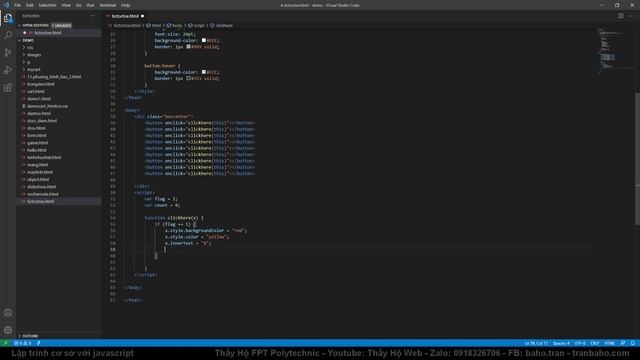
Task: Click the VS Code logo icon
Action: coord(6,5)
